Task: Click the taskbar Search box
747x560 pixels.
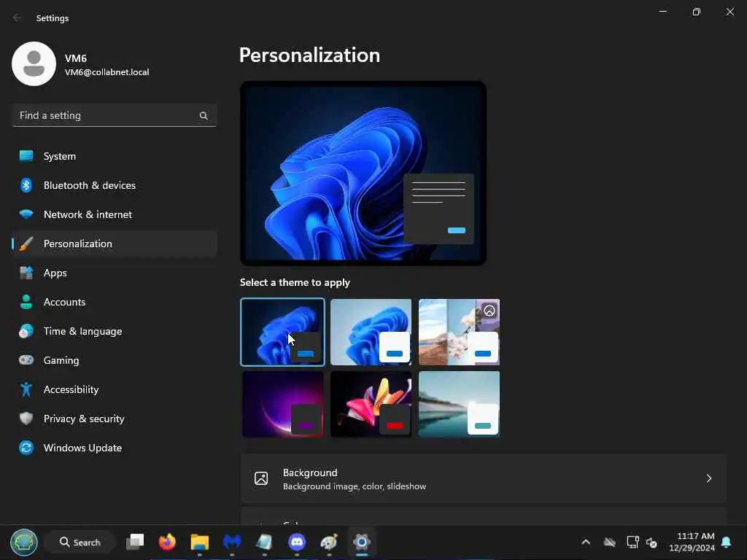Action: tap(80, 542)
